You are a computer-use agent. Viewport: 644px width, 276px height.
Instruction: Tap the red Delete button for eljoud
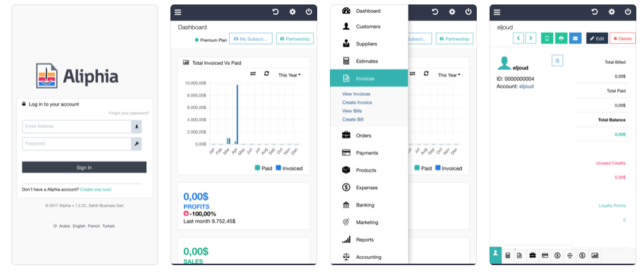[x=622, y=38]
